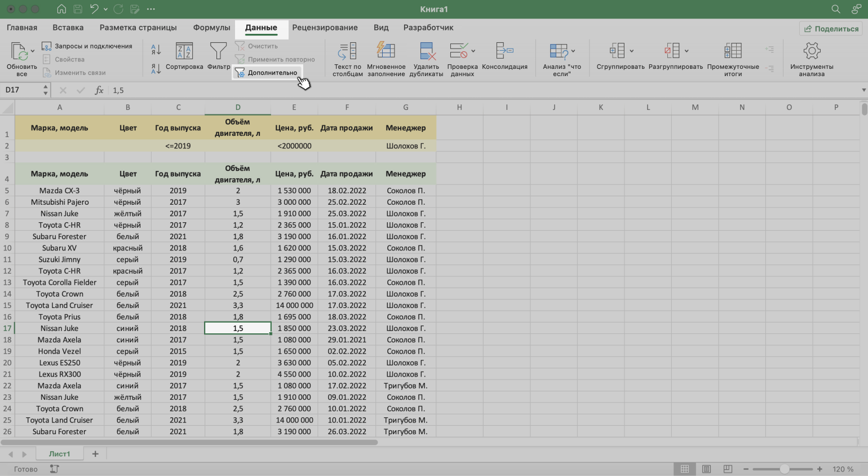The height and width of the screenshot is (476, 868).
Task: Click Advanced filter (Дополнительно) button
Action: click(x=267, y=73)
